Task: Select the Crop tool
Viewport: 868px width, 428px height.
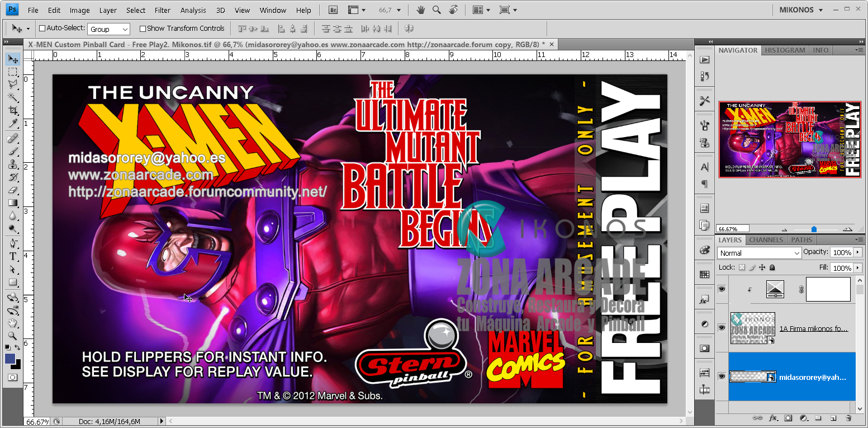Action: 13,110
